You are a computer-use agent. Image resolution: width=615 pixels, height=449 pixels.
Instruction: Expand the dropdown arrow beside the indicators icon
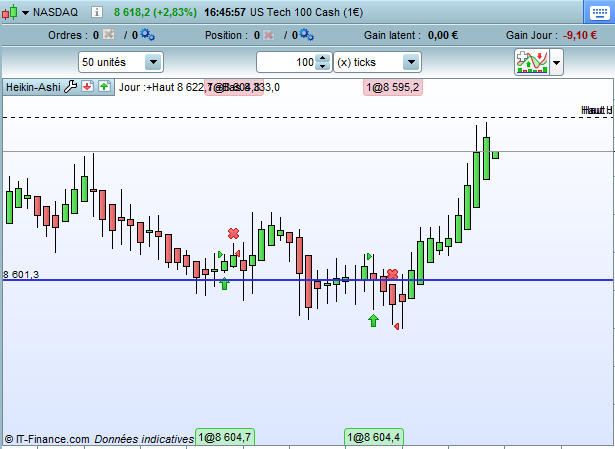point(557,62)
